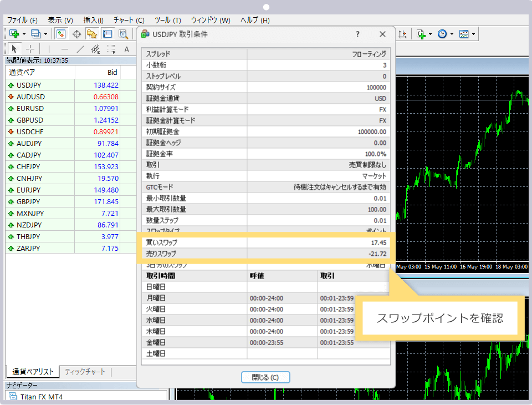Open the ファイル (F) menu
The height and width of the screenshot is (405, 532).
[x=22, y=20]
